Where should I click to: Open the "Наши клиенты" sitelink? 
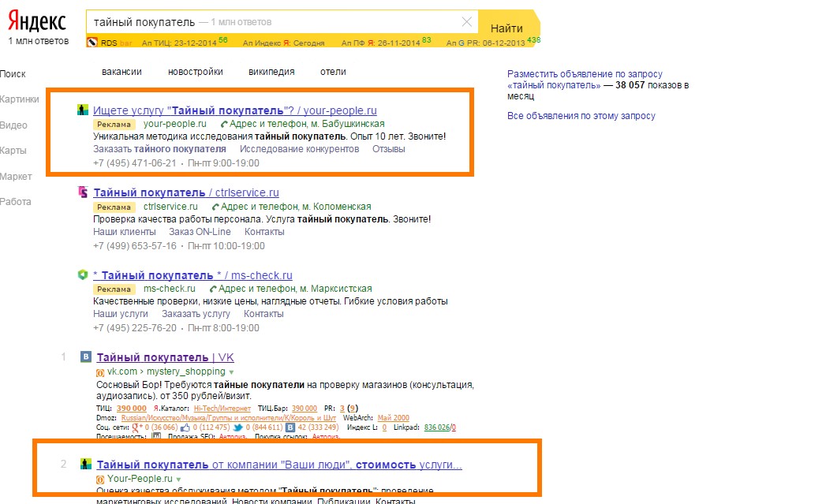[x=125, y=232]
